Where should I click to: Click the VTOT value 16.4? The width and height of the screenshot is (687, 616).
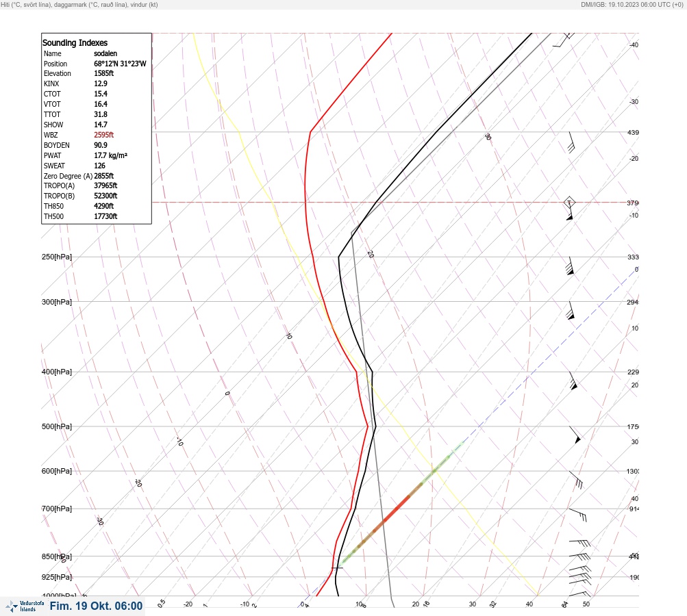tap(100, 104)
